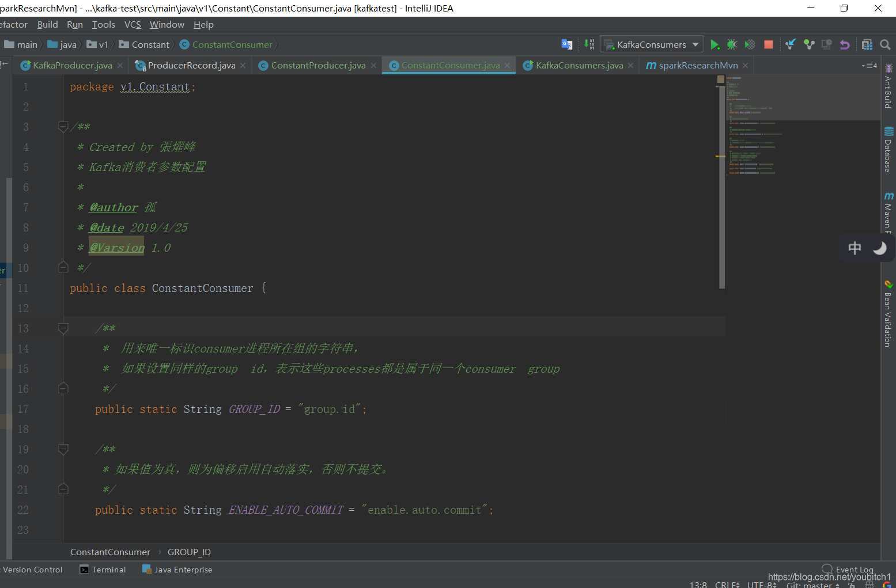896x588 pixels.
Task: Open the VCS menu
Action: tap(133, 24)
